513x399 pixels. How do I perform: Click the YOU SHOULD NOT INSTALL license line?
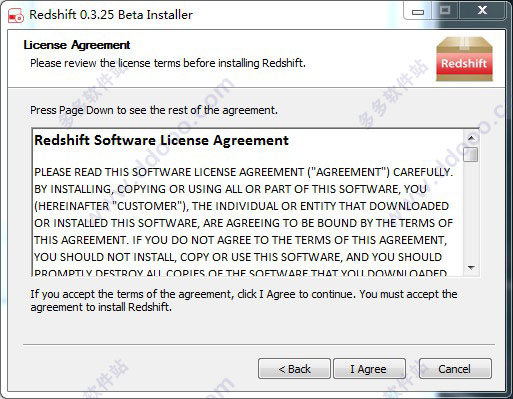pyautogui.click(x=238, y=257)
